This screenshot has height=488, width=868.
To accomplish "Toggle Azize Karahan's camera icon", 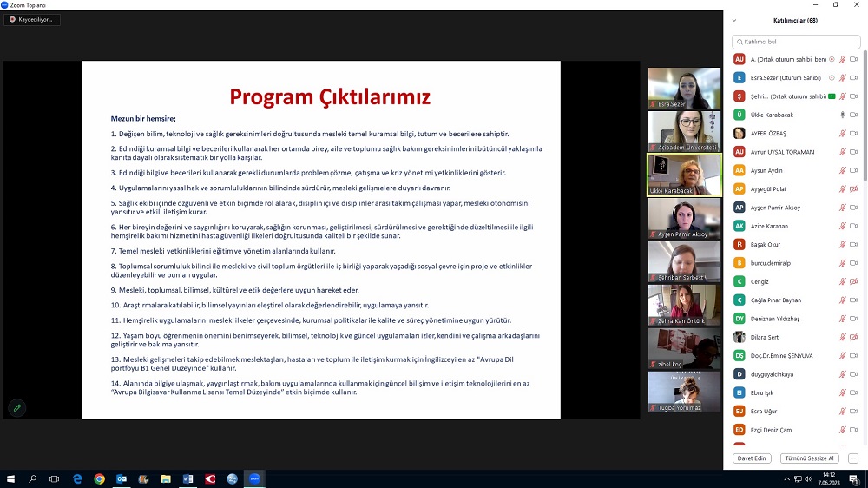I will tap(853, 226).
